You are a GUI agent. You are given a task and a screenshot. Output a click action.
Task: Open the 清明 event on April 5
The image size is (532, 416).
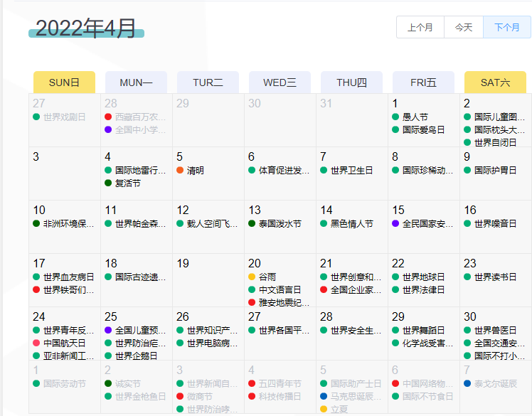click(196, 171)
